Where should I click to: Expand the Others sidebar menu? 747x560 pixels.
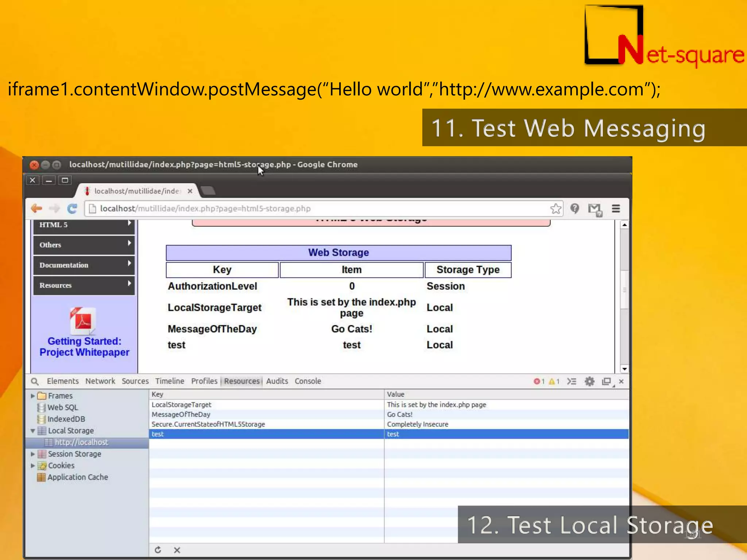click(84, 245)
